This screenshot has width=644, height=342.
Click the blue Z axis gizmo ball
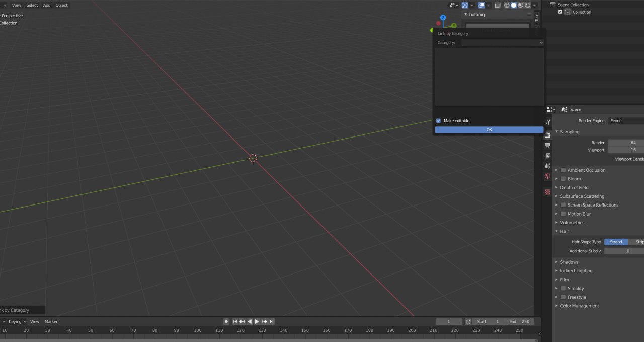pyautogui.click(x=443, y=17)
